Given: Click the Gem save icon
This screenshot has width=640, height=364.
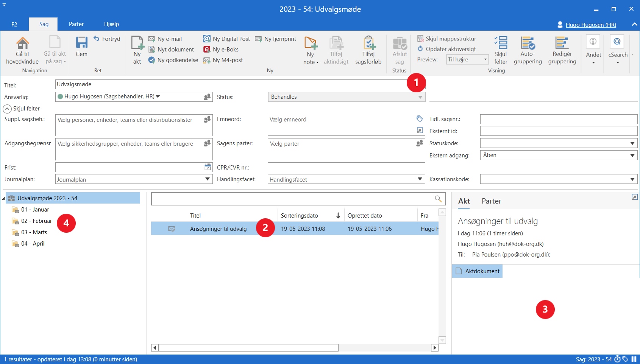Looking at the screenshot, I should pyautogui.click(x=81, y=43).
